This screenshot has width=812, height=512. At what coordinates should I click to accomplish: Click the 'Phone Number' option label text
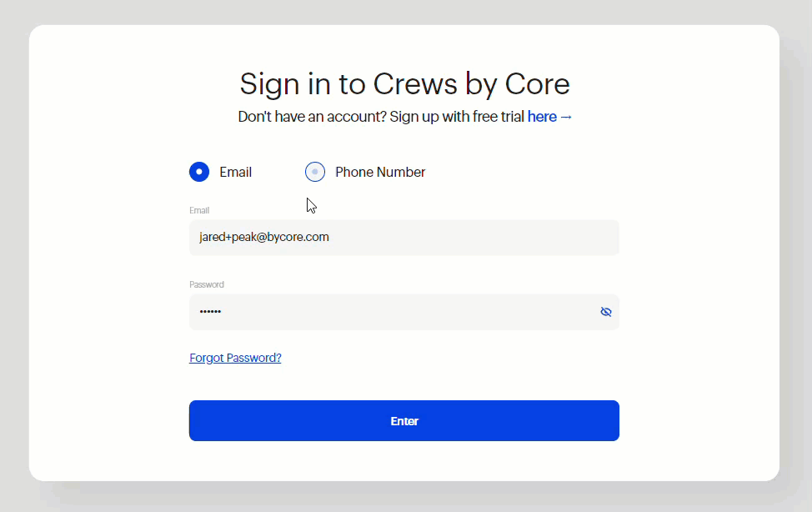tap(380, 172)
